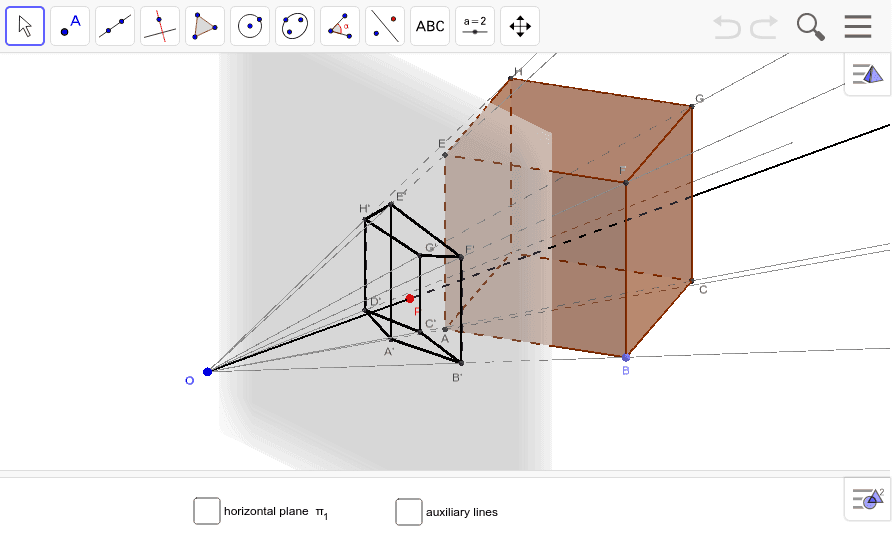The image size is (892, 550).
Task: Enable the horizontal plane π1 checkbox
Action: point(207,511)
